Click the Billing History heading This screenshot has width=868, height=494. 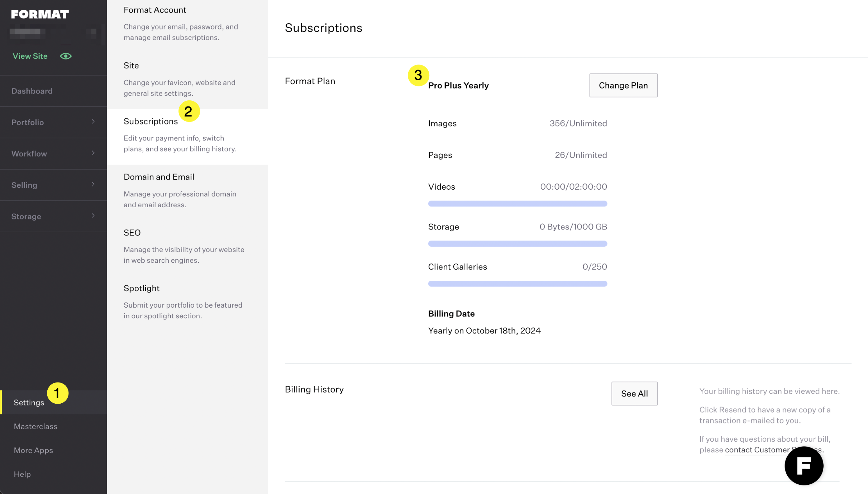tap(314, 389)
